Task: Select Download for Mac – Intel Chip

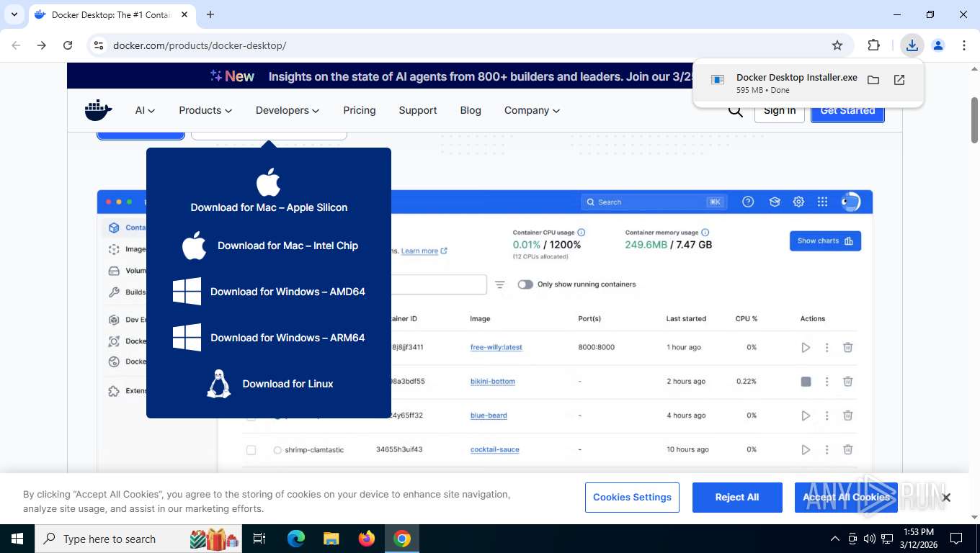Action: 288,246
